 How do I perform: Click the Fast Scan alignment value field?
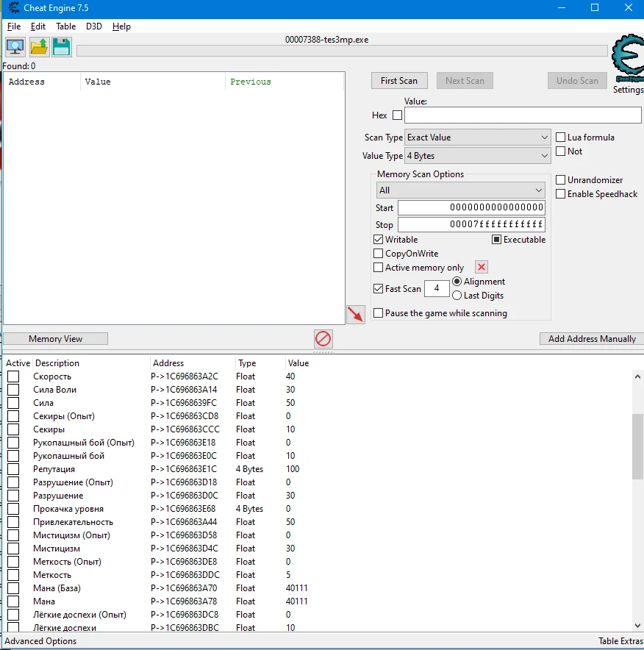click(437, 288)
